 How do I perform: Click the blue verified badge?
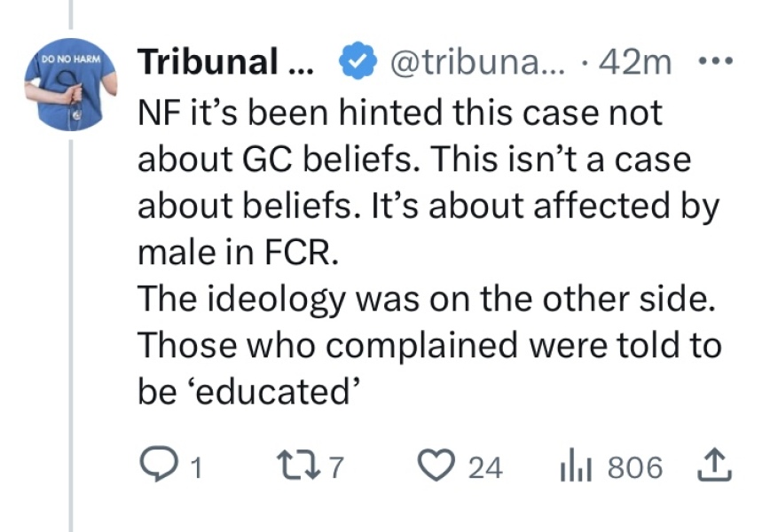356,60
